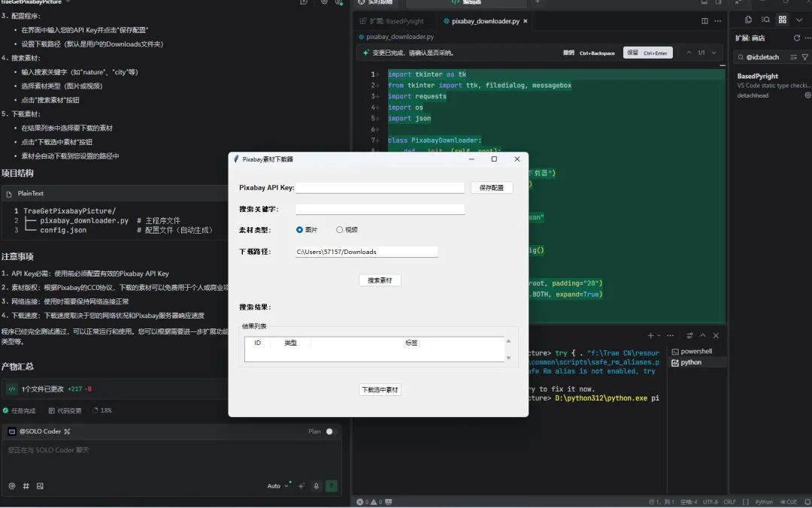Click the CRLF line ending status item
This screenshot has width=812, height=508.
click(x=729, y=502)
